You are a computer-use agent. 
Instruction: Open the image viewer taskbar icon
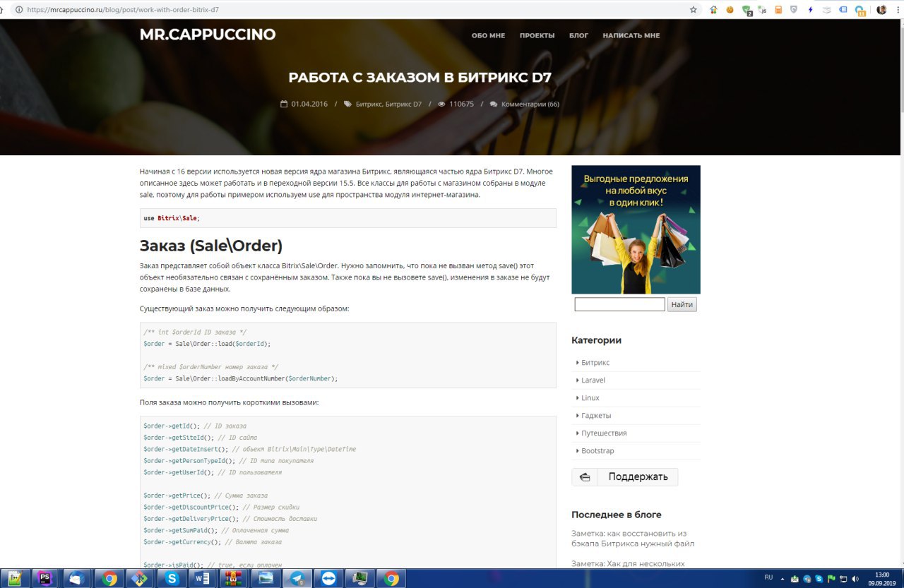(x=266, y=579)
